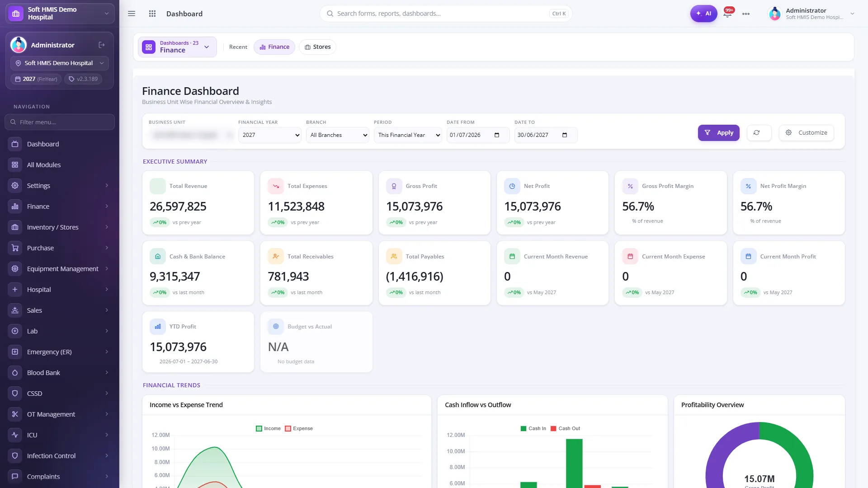The width and height of the screenshot is (868, 488).
Task: Click the OT Management scissors icon
Action: [15, 414]
